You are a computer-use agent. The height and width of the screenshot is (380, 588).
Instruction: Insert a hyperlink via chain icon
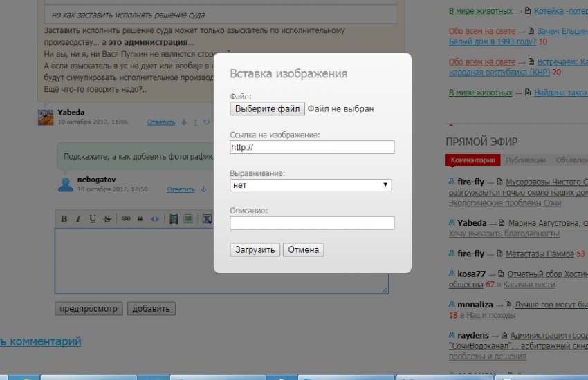(126, 219)
